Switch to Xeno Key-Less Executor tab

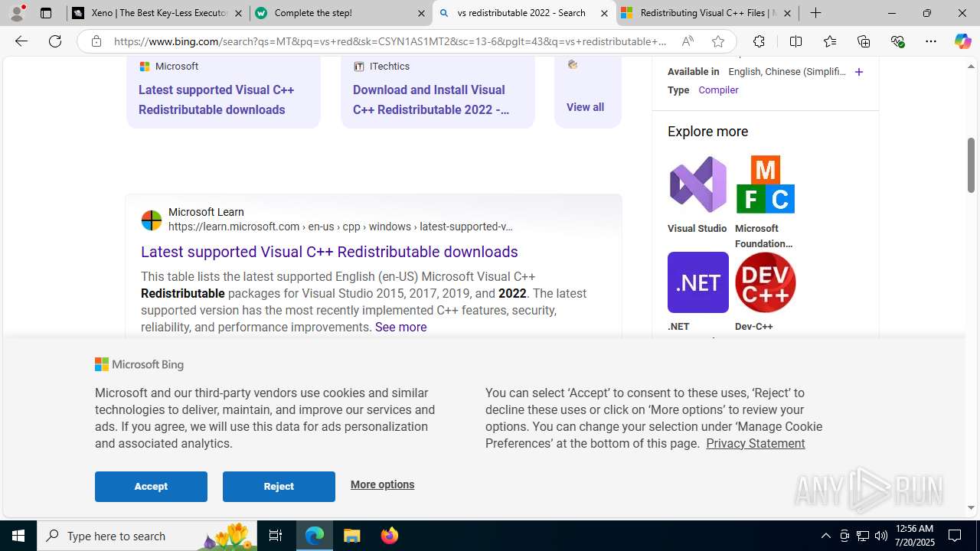[x=158, y=13]
